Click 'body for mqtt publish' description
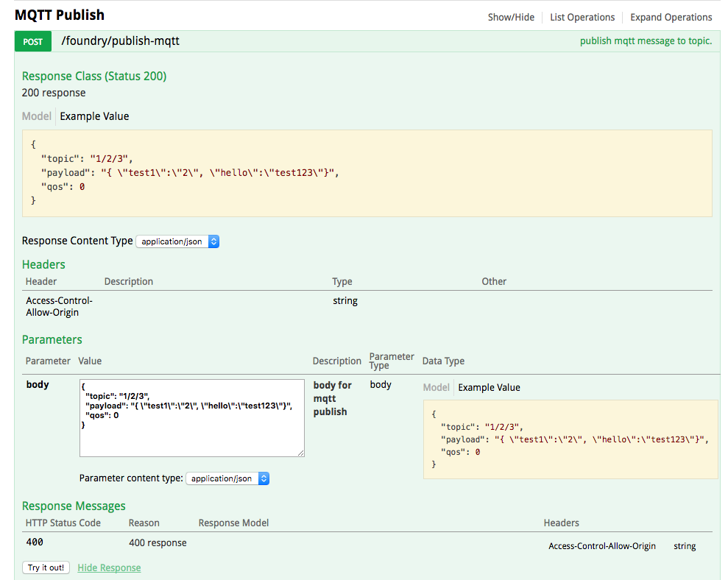This screenshot has height=580, width=728. tap(333, 398)
